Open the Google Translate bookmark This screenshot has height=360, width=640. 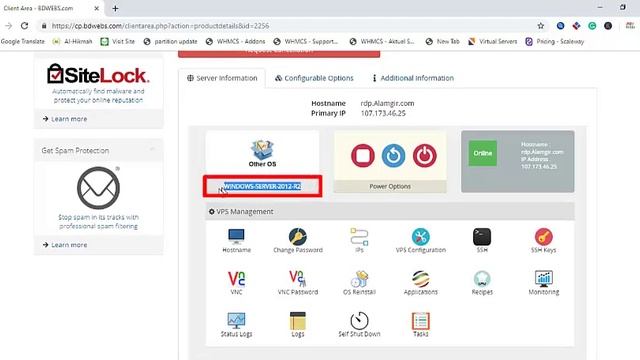(22, 41)
